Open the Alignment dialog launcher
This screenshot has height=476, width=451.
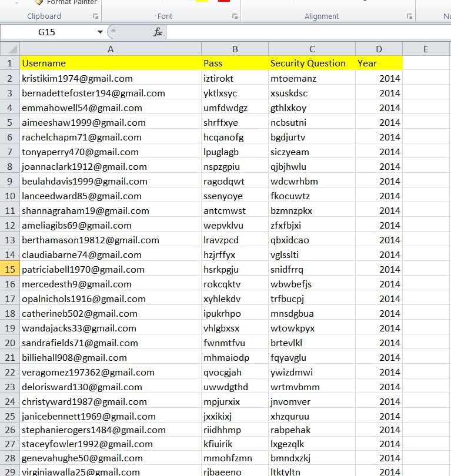(409, 16)
